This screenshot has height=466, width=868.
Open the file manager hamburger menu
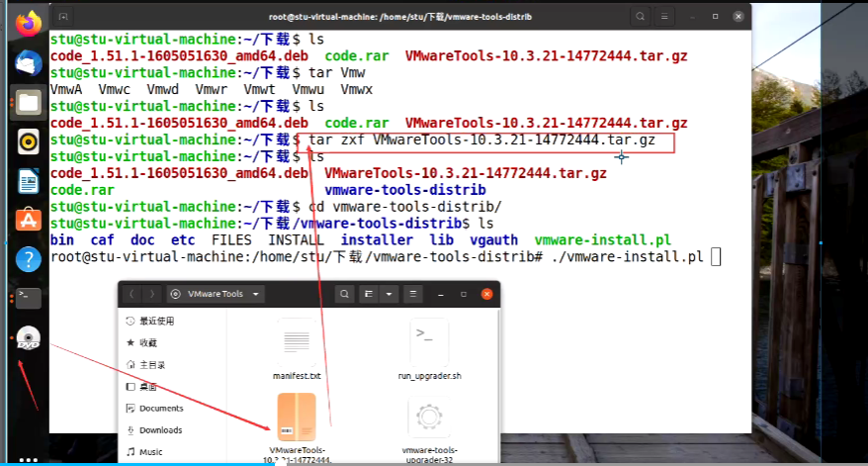click(x=413, y=294)
